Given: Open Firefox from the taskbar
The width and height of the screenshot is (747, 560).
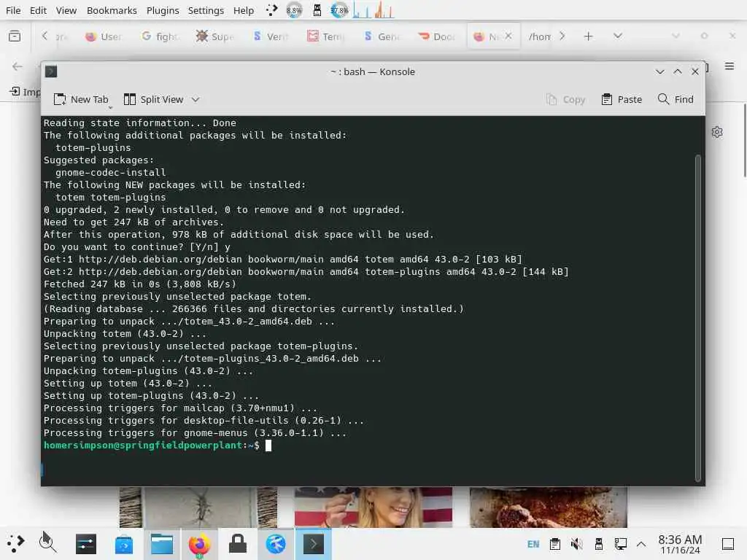Looking at the screenshot, I should pyautogui.click(x=200, y=544).
